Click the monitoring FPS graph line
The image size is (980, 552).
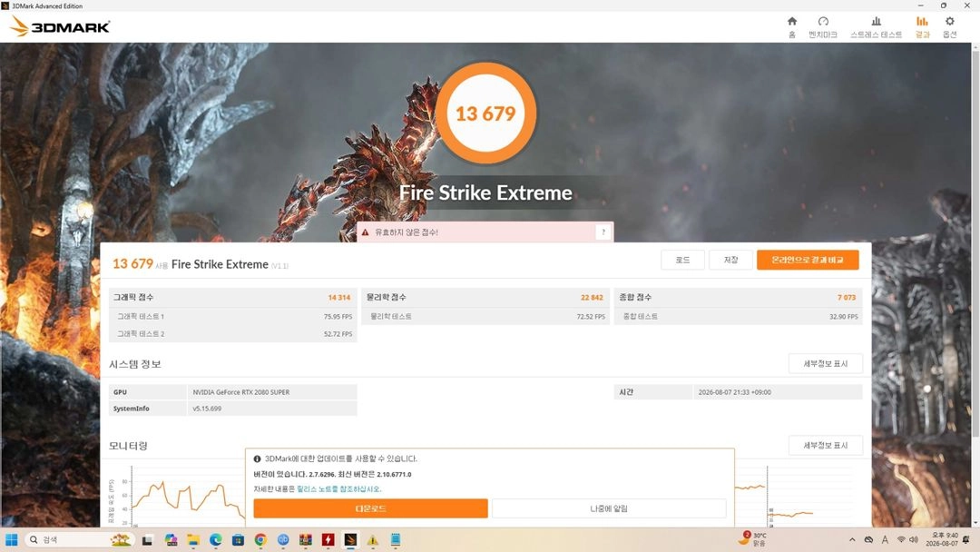(188, 498)
